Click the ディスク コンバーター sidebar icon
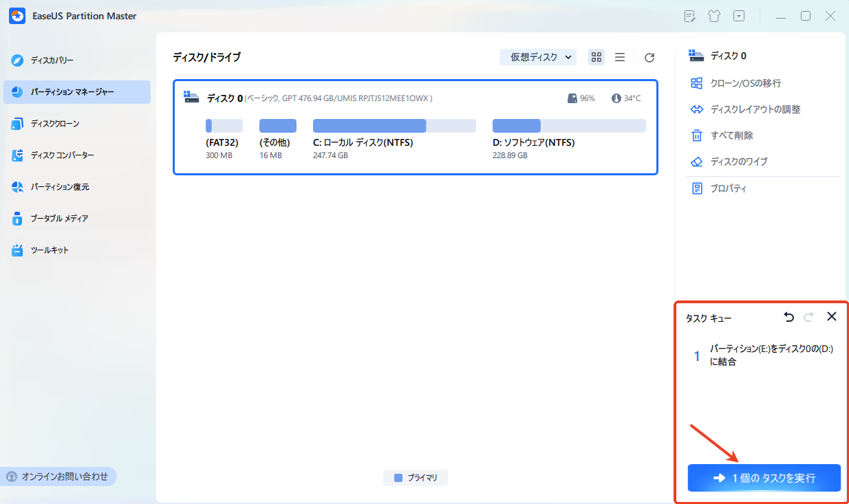 [18, 155]
